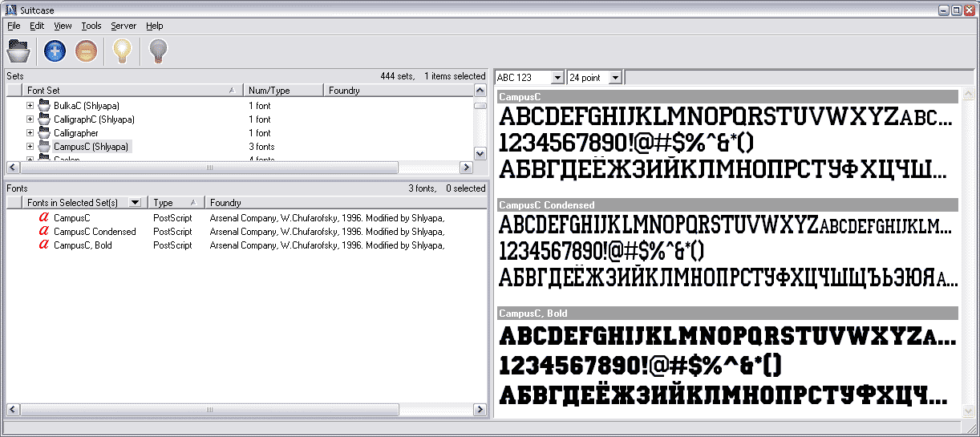Click the red font icon next to CampusC Condensed
Viewport: 980px width, 437px height.
(44, 231)
